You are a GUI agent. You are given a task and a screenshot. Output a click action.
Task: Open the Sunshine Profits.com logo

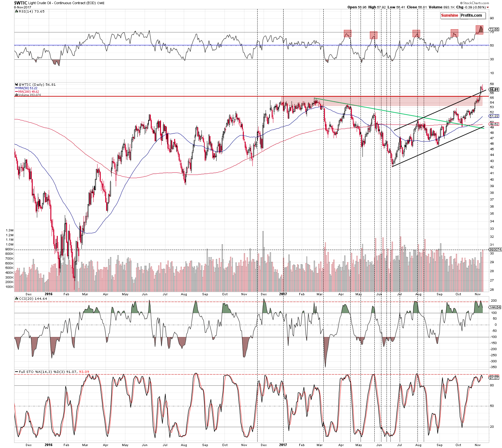click(x=463, y=15)
